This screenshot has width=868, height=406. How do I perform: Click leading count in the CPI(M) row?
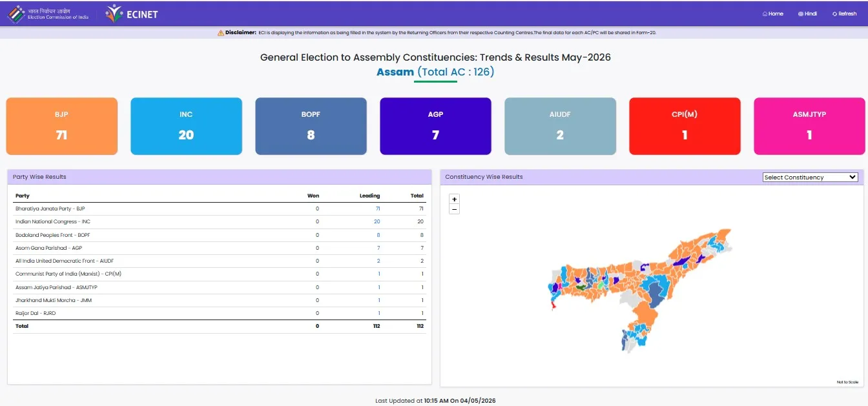379,274
